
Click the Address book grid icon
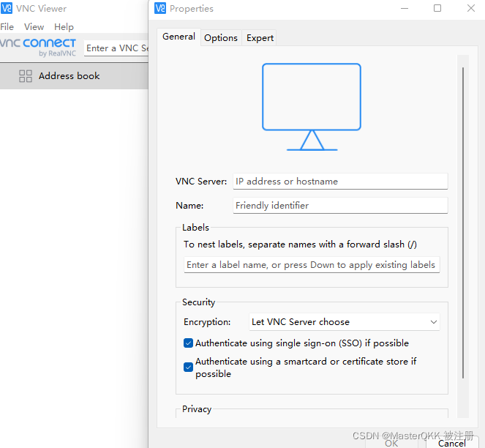pos(26,76)
